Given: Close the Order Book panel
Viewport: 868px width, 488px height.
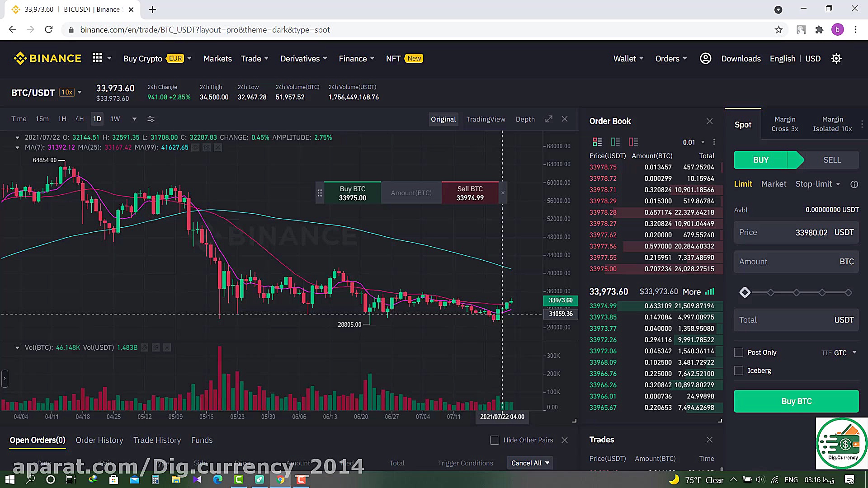Looking at the screenshot, I should point(709,121).
